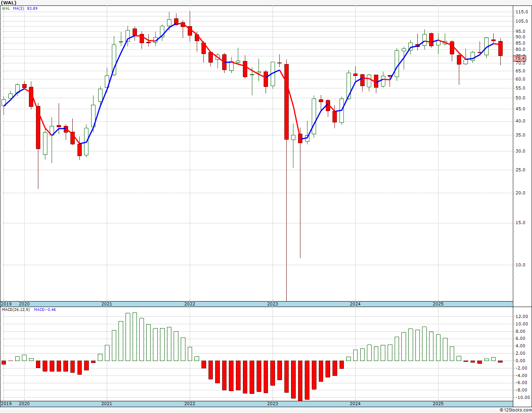This screenshot has width=532, height=413.
Task: Select 2024 on the price chart time axis
Action: 355,304
